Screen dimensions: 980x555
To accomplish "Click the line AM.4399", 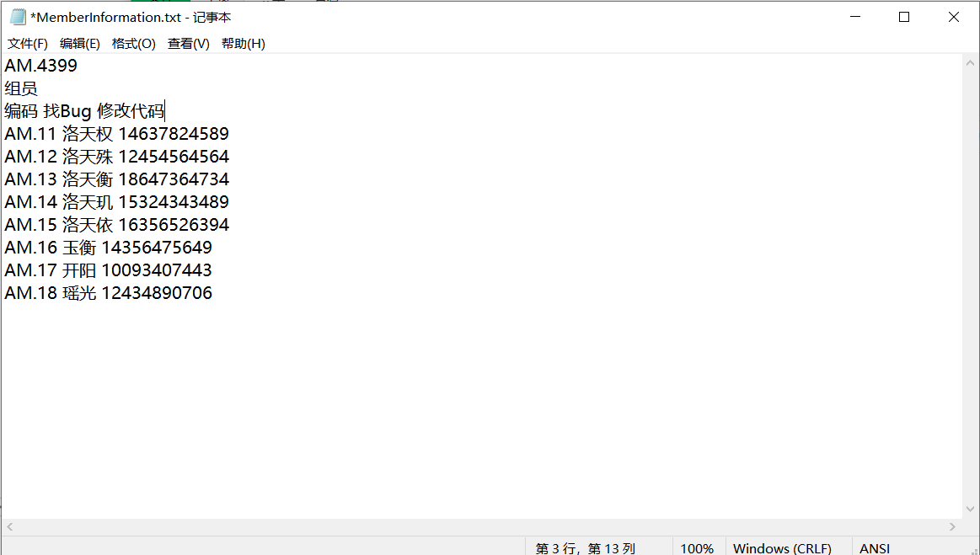I will coord(40,66).
